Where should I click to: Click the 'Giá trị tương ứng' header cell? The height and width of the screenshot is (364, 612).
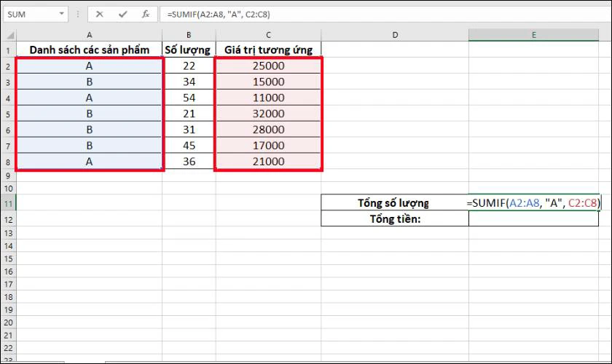click(269, 50)
